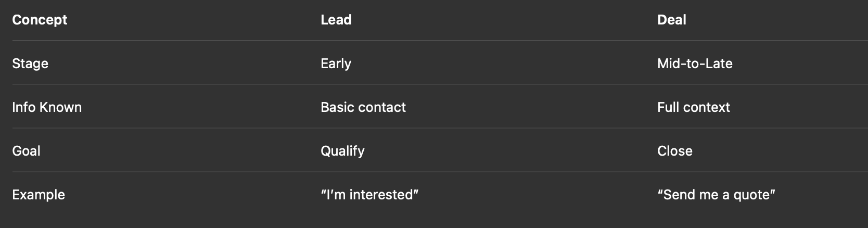Image resolution: width=868 pixels, height=228 pixels.
Task: Select the Goal row label
Action: [26, 151]
